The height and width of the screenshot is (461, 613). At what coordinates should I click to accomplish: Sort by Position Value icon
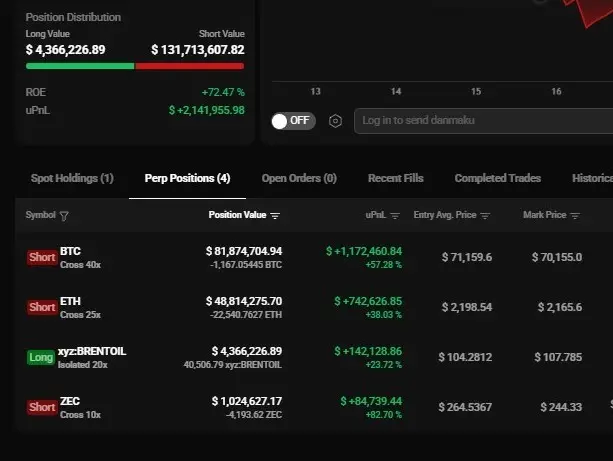coord(275,215)
